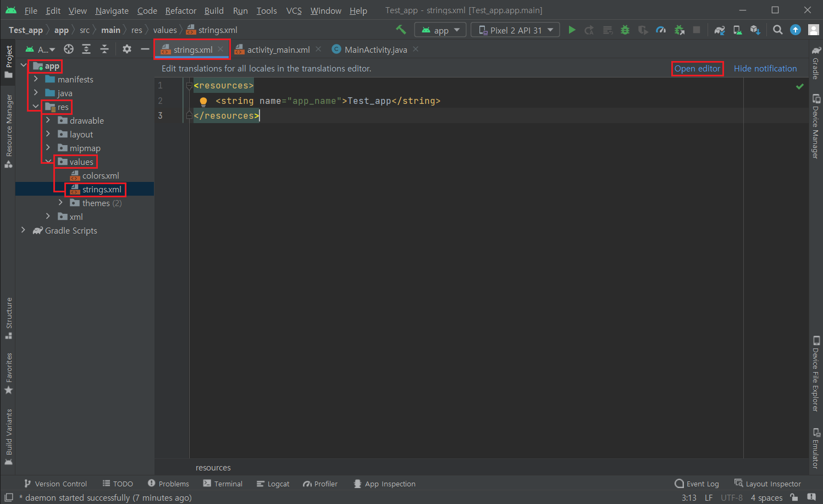Open the VCS menu
This screenshot has width=823, height=504.
click(294, 10)
